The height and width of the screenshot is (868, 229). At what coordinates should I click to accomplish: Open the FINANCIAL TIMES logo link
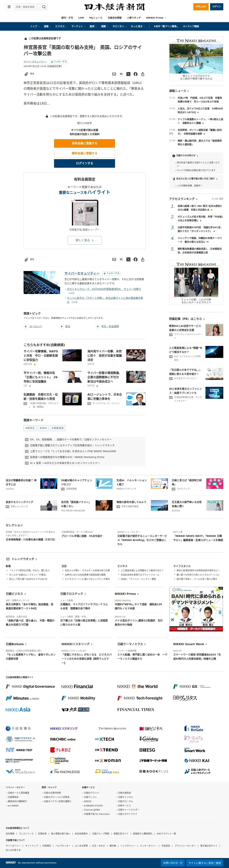136,709
